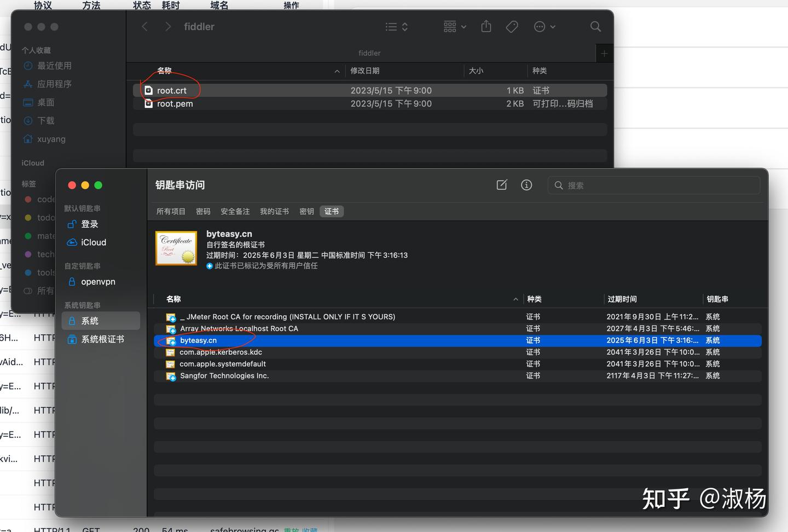Switch to the 我的证书 tab

click(274, 211)
